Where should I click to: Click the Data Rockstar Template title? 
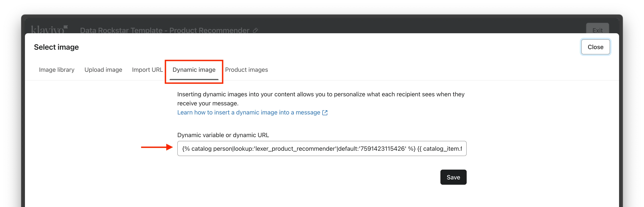point(164,30)
